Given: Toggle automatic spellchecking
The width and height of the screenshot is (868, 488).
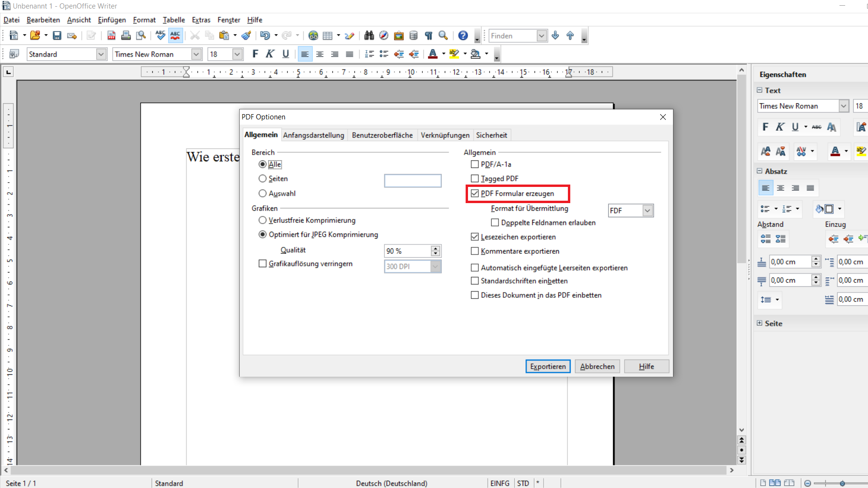Looking at the screenshot, I should click(x=175, y=35).
